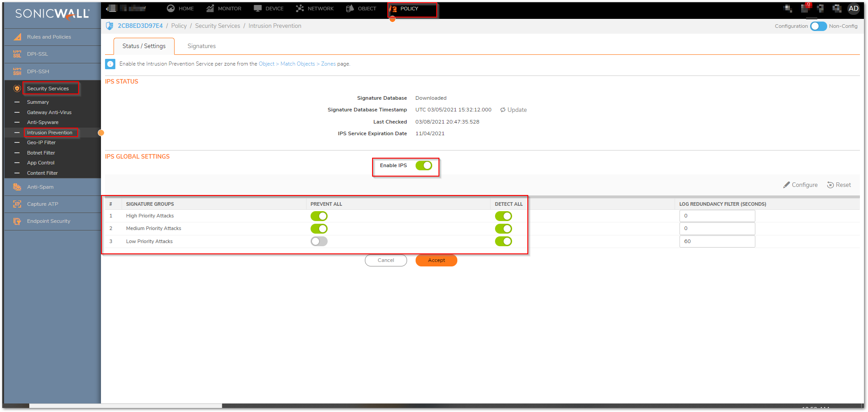868x412 pixels.
Task: Open the DEVICE monitor icon
Action: pos(258,9)
